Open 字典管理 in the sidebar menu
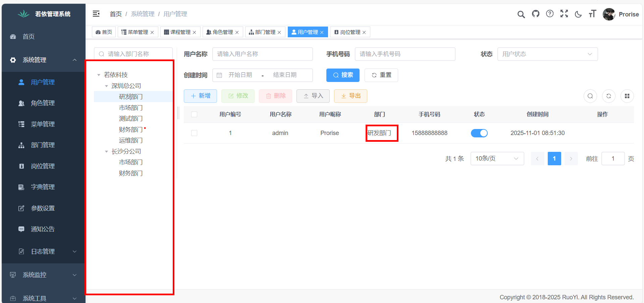 (43, 187)
